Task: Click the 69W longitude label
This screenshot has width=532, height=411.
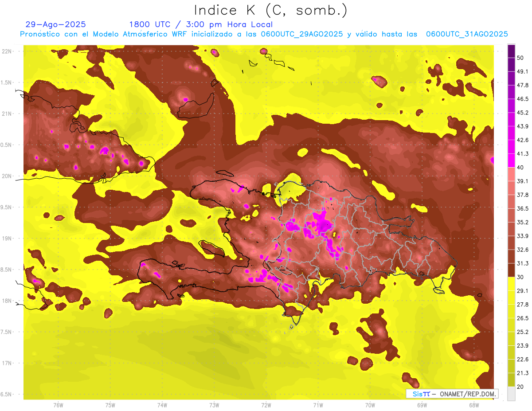Action: [422, 405]
